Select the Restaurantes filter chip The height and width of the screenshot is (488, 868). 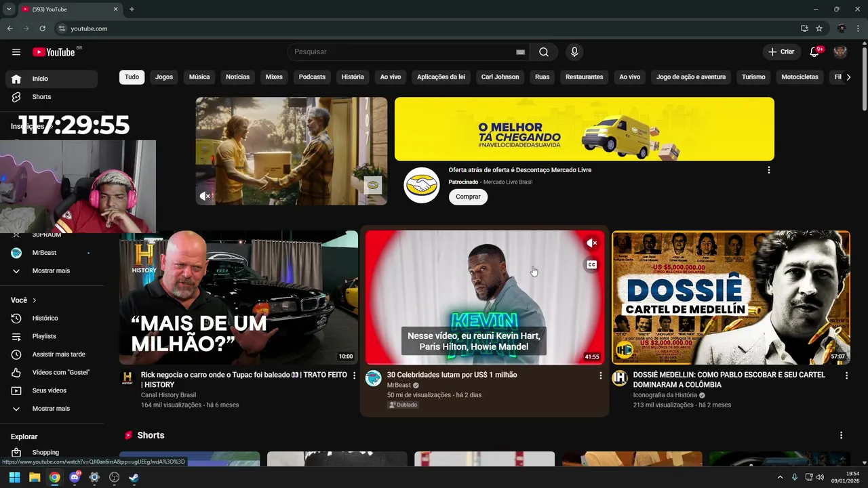coord(584,77)
